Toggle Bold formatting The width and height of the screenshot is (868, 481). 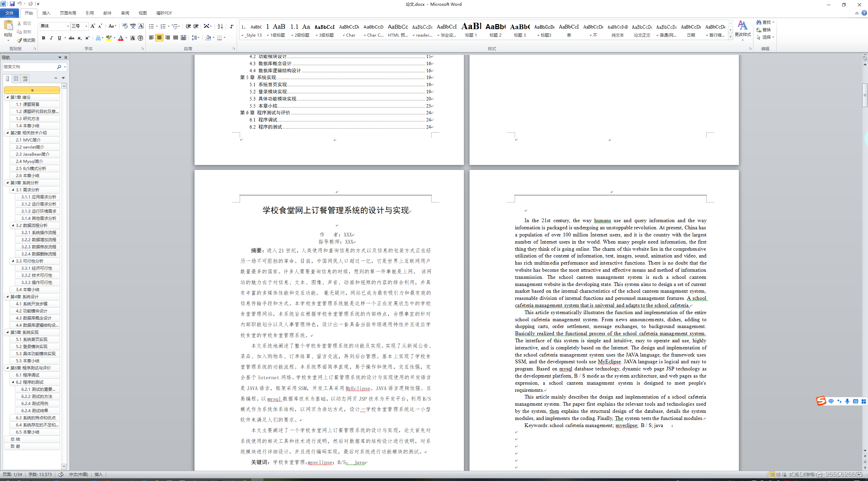point(43,38)
